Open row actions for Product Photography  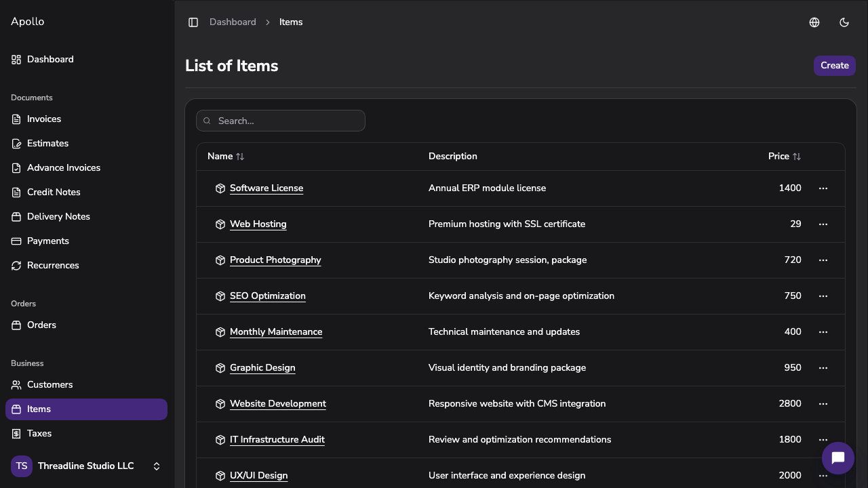point(823,260)
